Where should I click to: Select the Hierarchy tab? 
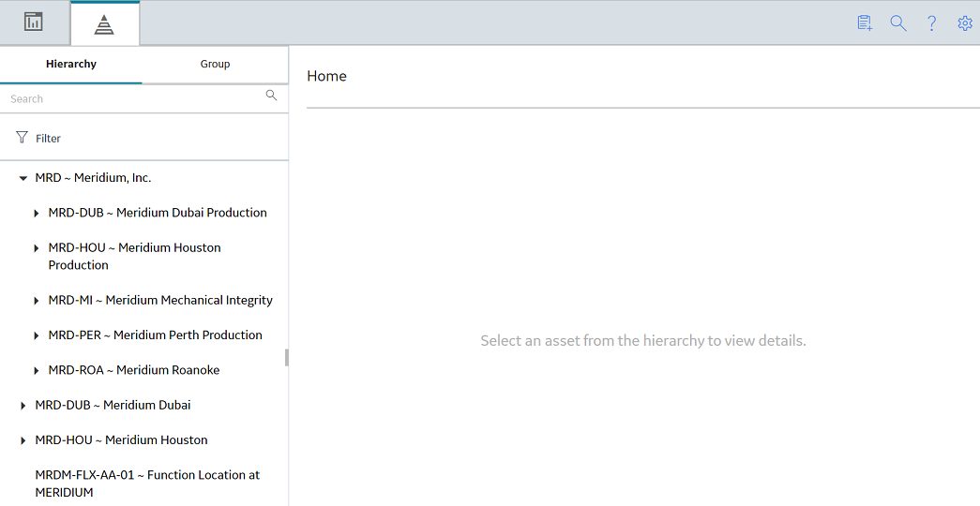pos(71,64)
